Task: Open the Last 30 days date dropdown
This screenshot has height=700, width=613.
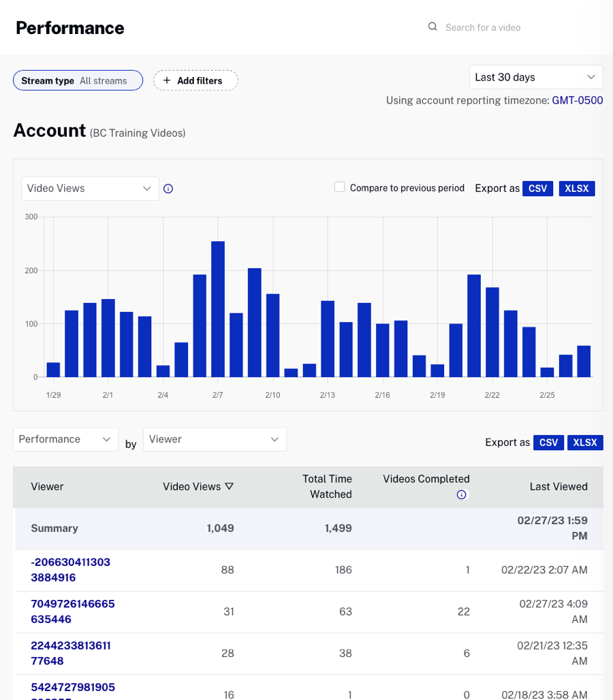Action: point(535,77)
